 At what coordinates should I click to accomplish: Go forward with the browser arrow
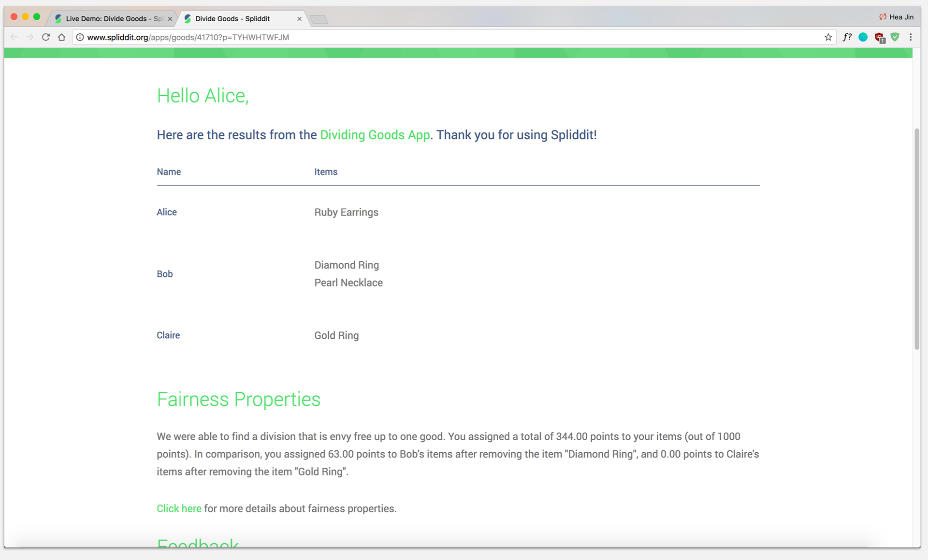pos(30,37)
